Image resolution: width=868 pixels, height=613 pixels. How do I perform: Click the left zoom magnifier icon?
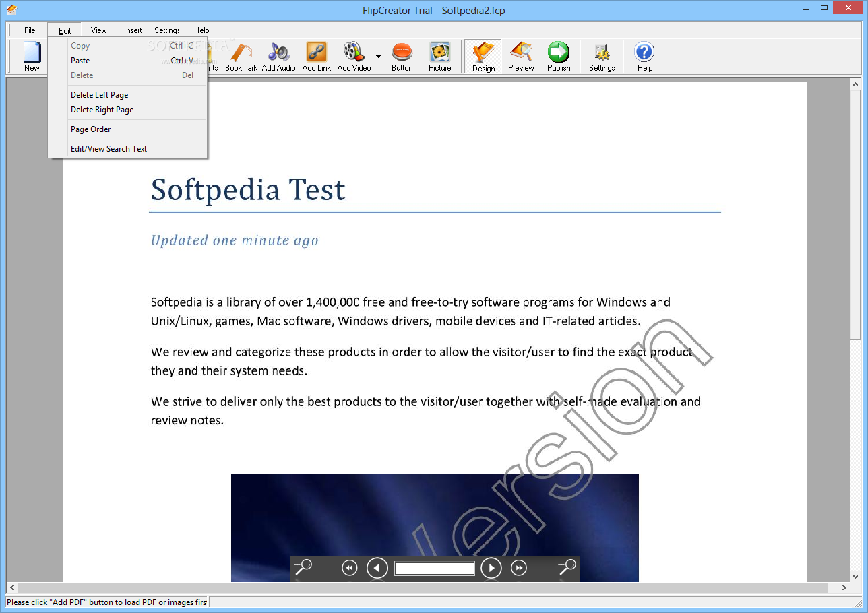[x=303, y=568]
